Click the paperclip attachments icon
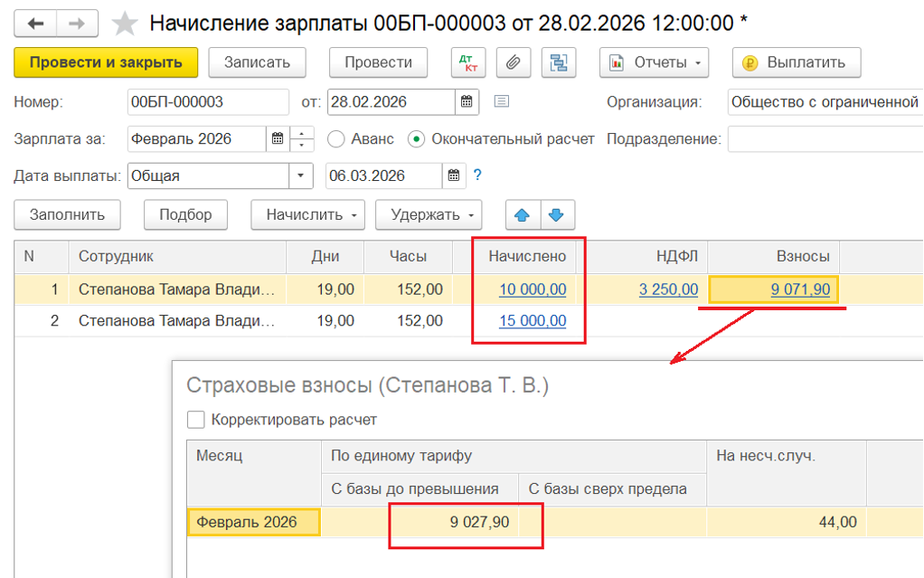Image resolution: width=924 pixels, height=578 pixels. [x=513, y=62]
